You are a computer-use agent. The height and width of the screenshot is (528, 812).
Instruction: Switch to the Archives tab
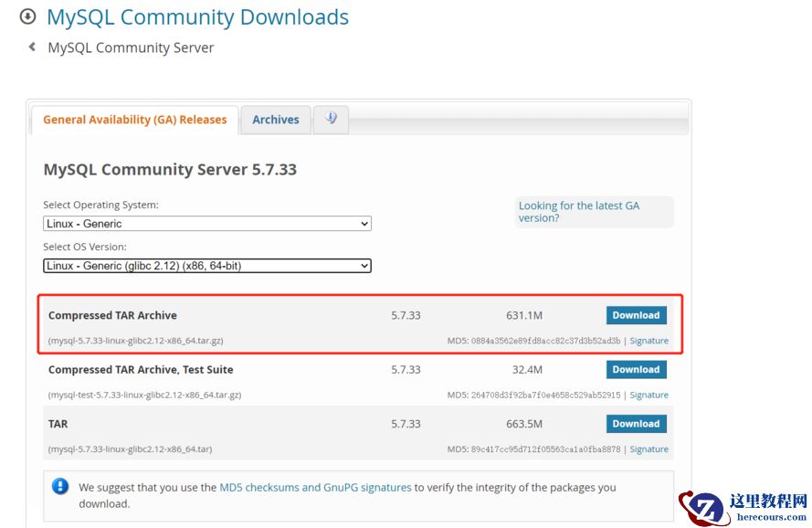[276, 119]
